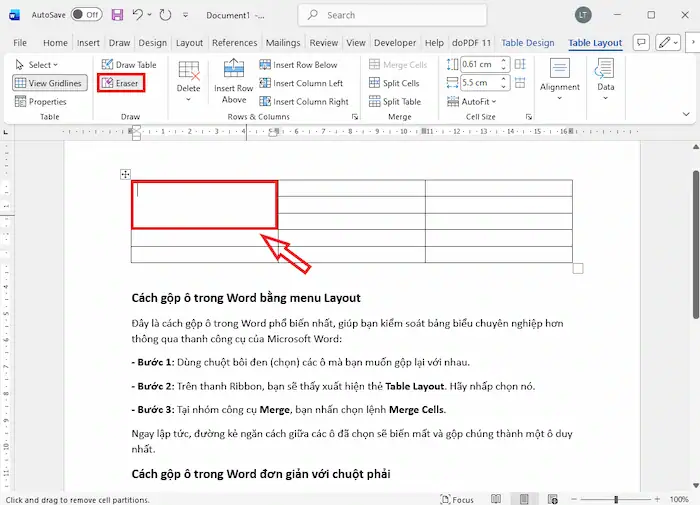The width and height of the screenshot is (700, 505).
Task: Click Distribute Rows icon
Action: point(520,64)
